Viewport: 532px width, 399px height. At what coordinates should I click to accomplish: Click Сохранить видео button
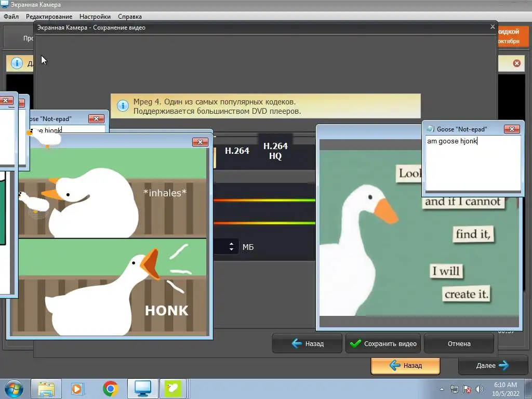pyautogui.click(x=383, y=344)
